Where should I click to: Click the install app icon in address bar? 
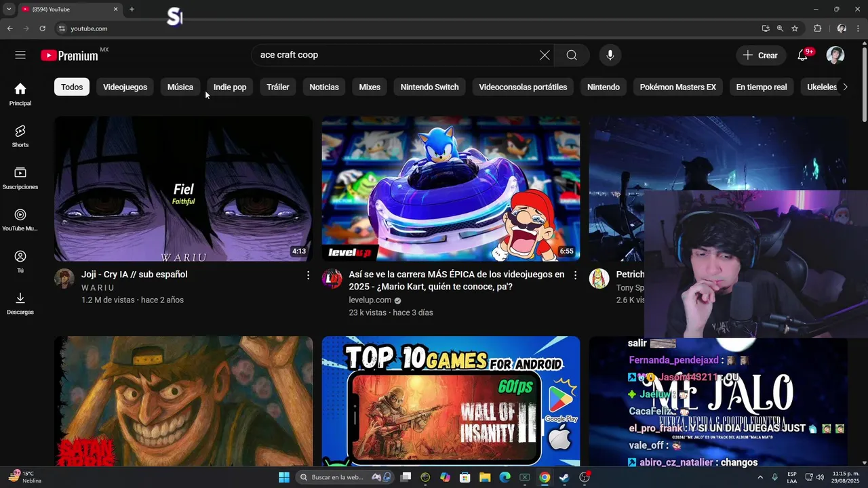click(x=766, y=28)
